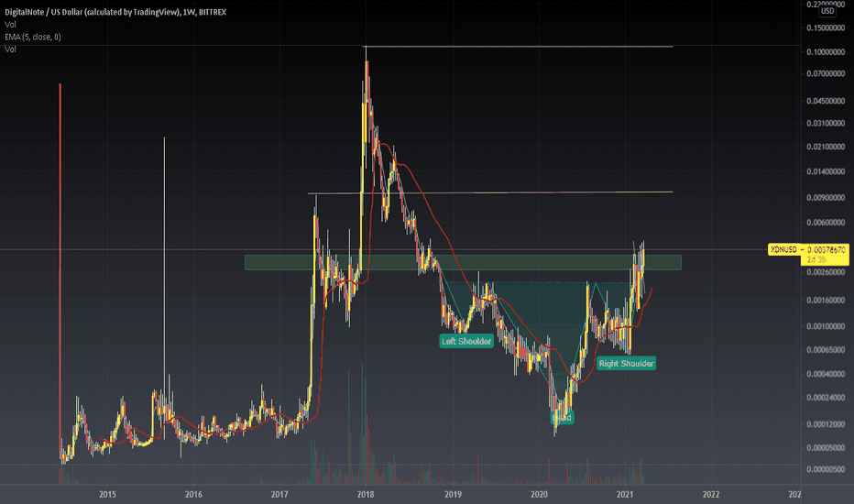Click the 0.00260000 price axis value
The height and width of the screenshot is (504, 854).
[826, 272]
